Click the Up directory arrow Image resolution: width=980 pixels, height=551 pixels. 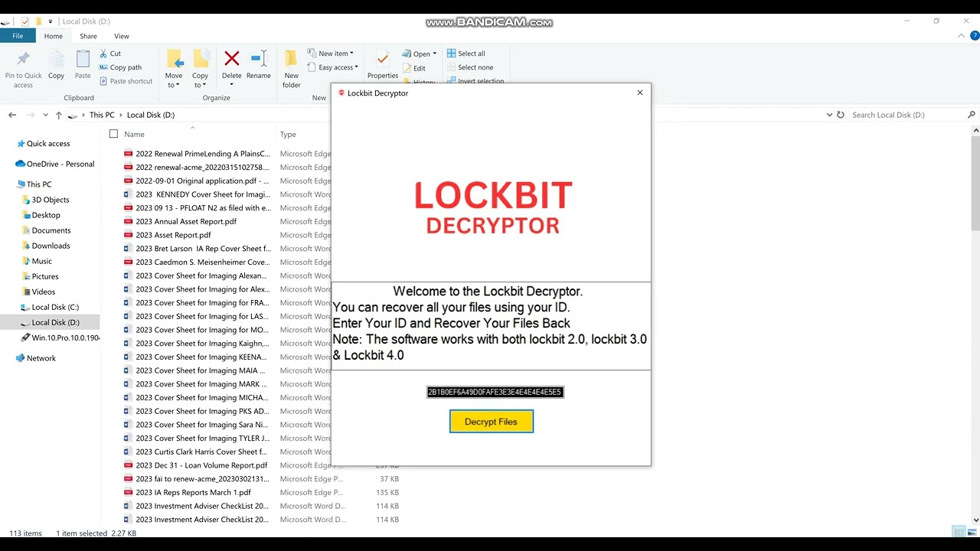[x=58, y=115]
